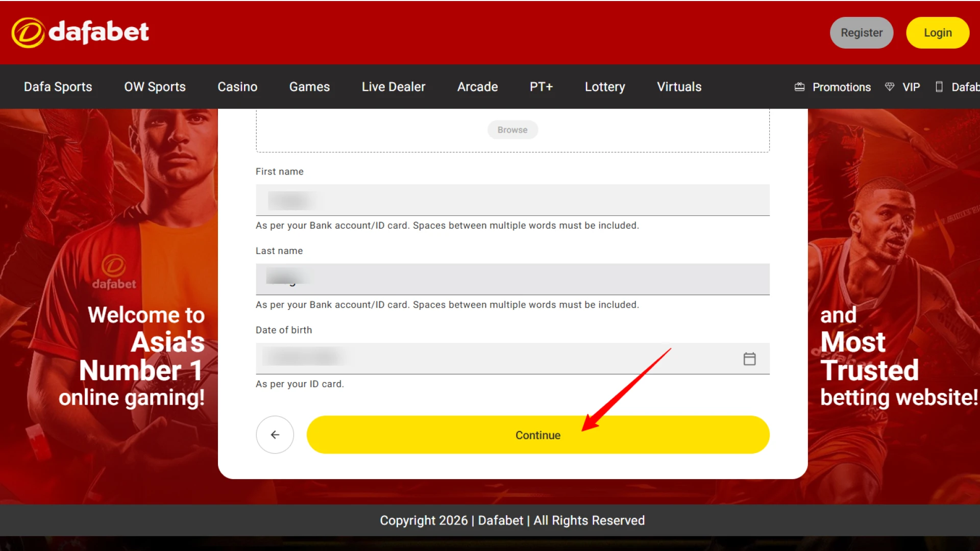Click the Browse upload button

click(512, 130)
